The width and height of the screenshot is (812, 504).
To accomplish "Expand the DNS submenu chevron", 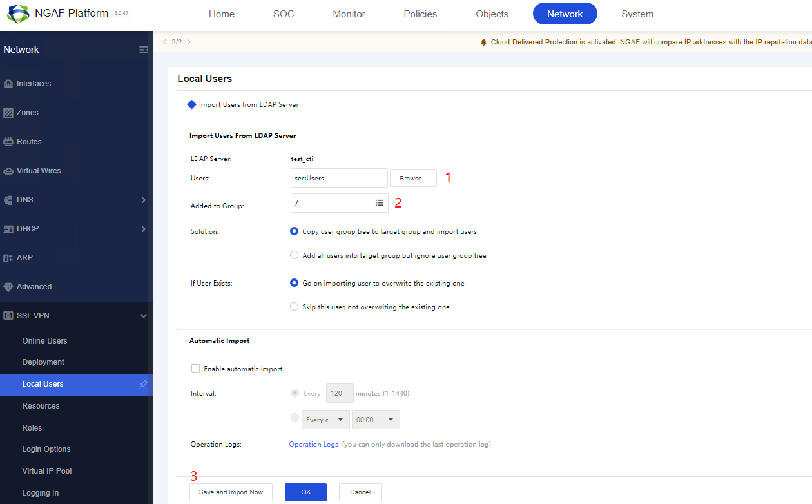I will [143, 200].
